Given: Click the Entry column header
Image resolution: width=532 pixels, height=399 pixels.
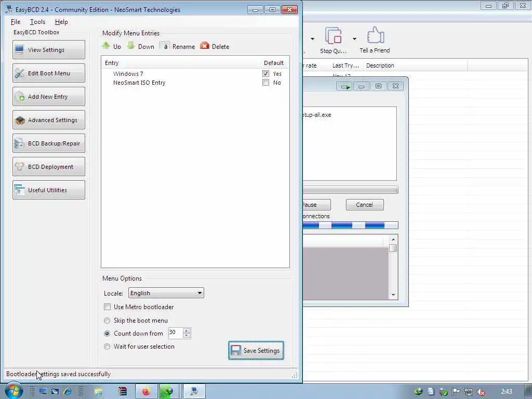Looking at the screenshot, I should coord(181,63).
